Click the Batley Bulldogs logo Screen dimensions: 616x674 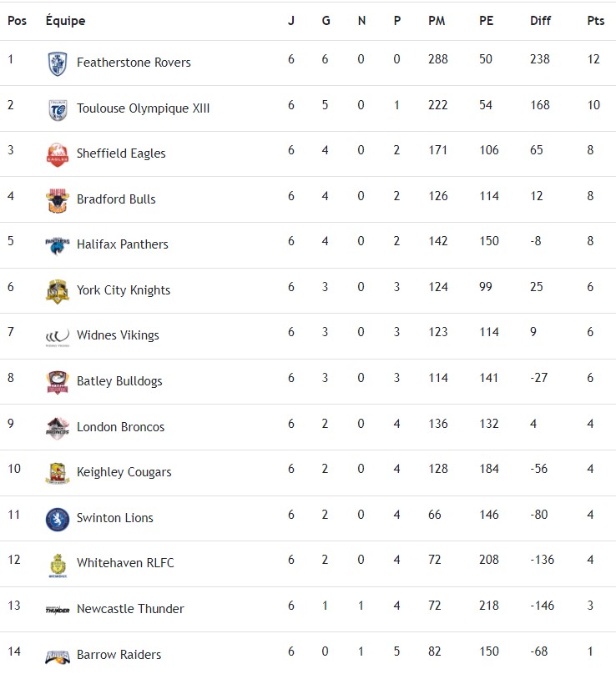coord(57,382)
